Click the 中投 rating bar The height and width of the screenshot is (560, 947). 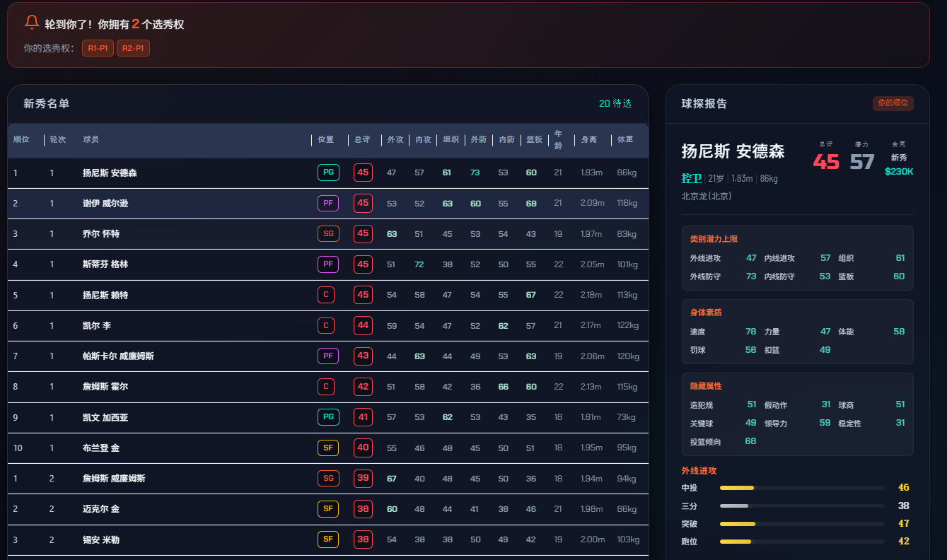click(801, 488)
